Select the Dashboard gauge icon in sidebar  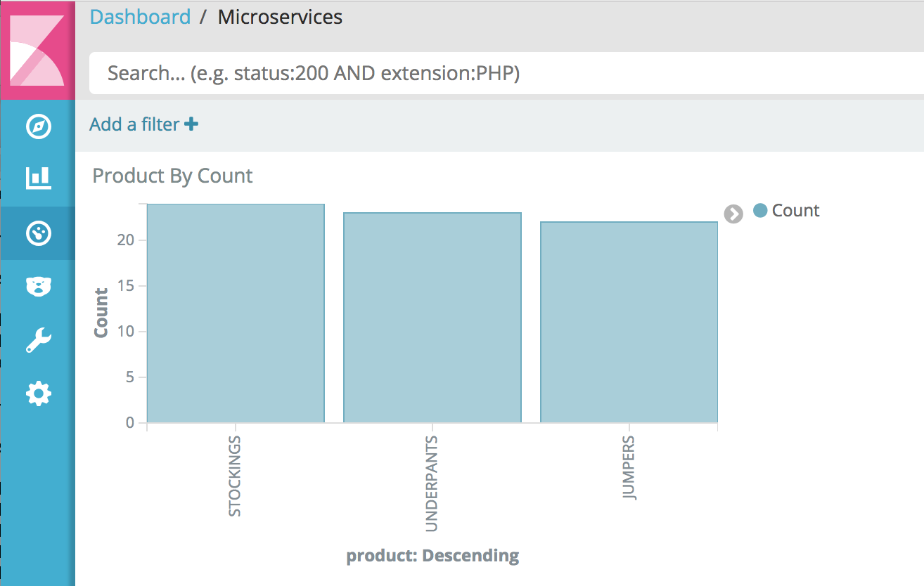38,233
